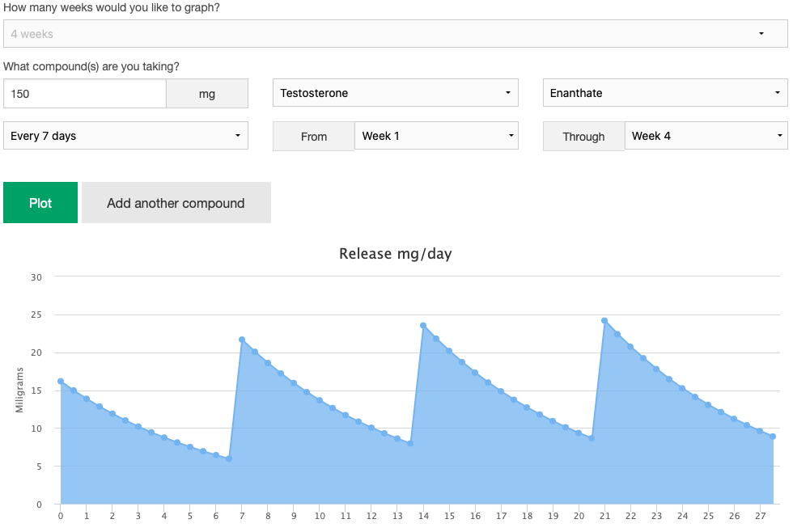Click the From label box
793x532 pixels.
coord(314,137)
